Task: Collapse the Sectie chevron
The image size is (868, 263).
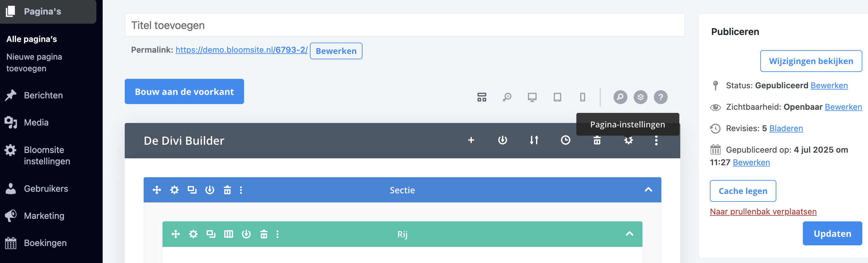Action: coord(648,190)
